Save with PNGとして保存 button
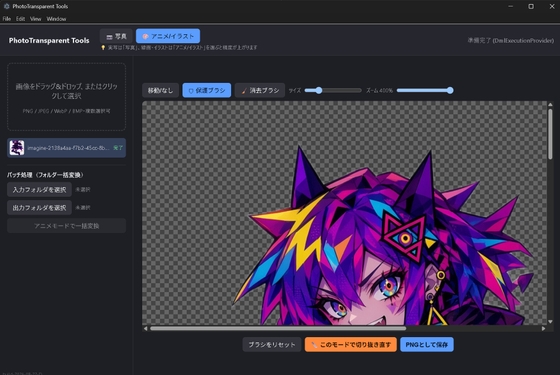560x375 pixels. (x=427, y=345)
